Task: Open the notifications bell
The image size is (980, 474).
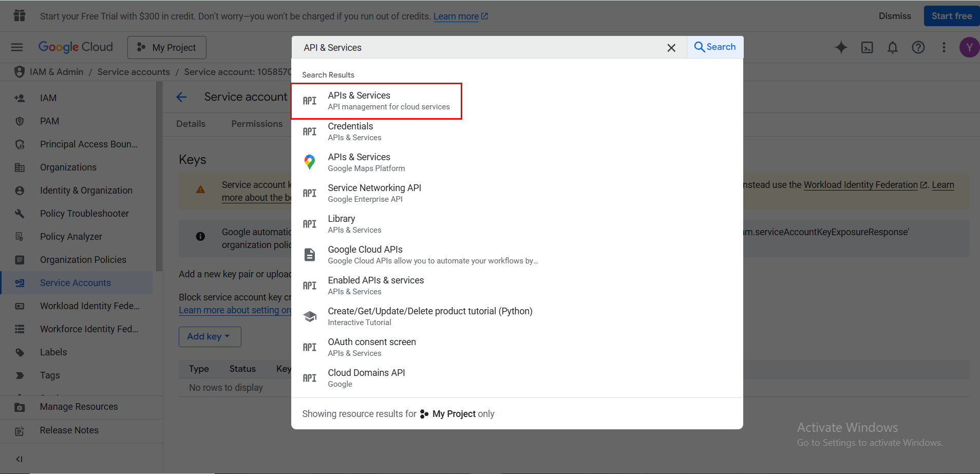Action: 893,48
